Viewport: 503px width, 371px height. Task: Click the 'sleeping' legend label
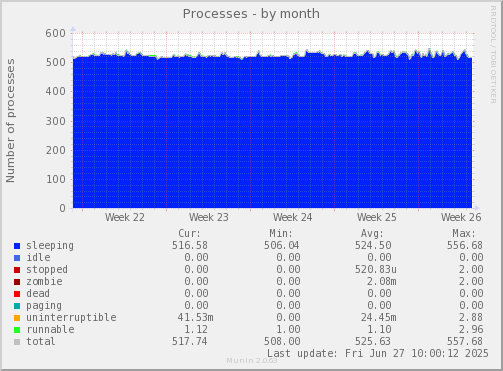50,246
